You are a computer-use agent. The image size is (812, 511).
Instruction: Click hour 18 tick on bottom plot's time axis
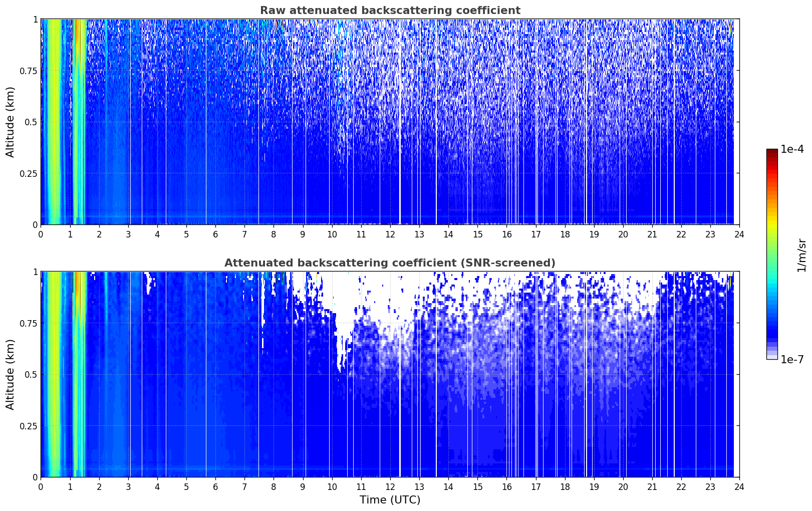pyautogui.click(x=565, y=486)
